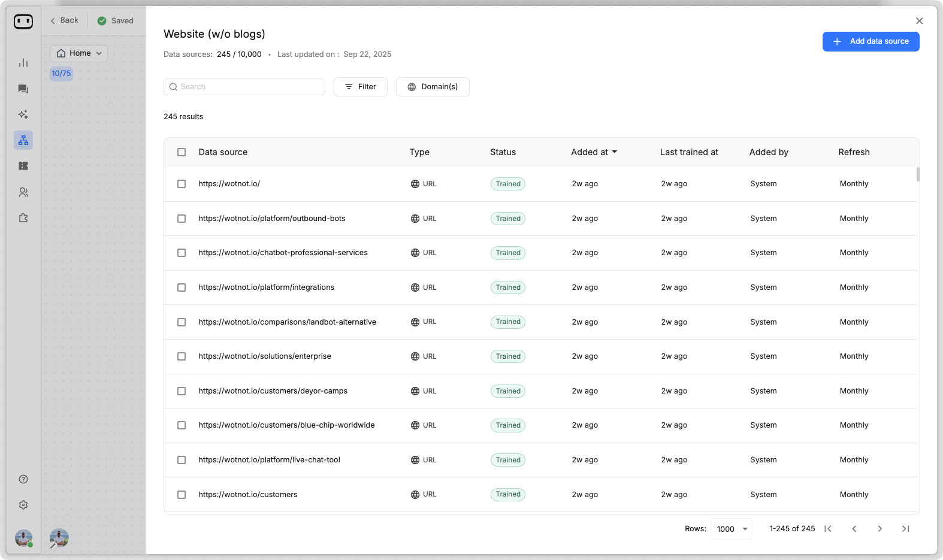Open the settings gear icon in sidebar
Viewport: 943px width, 560px height.
coord(23,505)
